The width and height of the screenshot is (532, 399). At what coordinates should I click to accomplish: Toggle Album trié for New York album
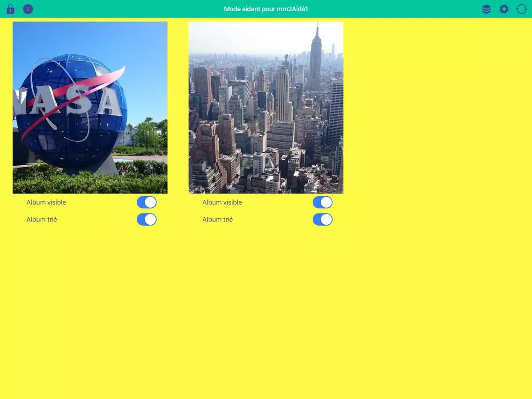tap(322, 220)
